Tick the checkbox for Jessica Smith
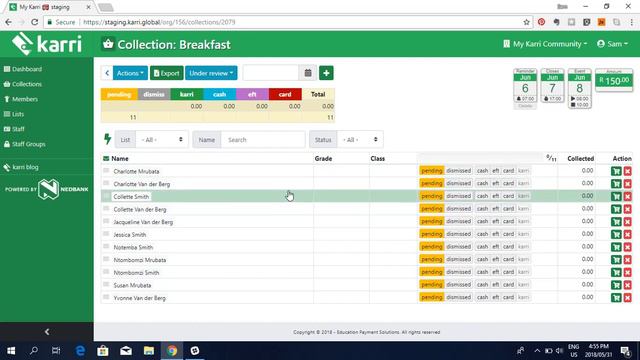 (x=106, y=234)
